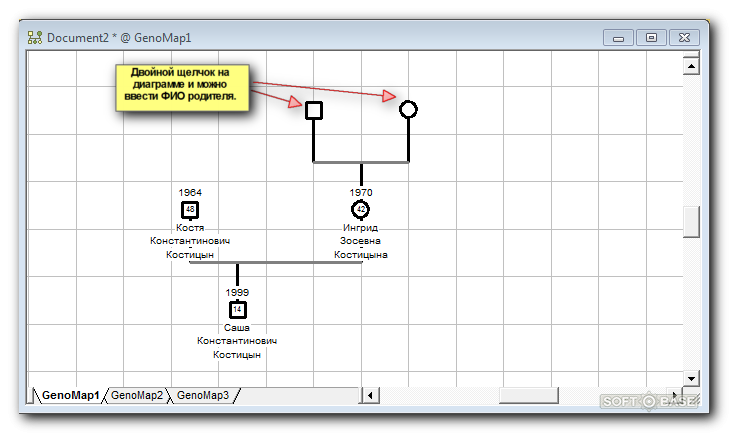Click Kostya's male symbol with age 48

pyautogui.click(x=190, y=209)
